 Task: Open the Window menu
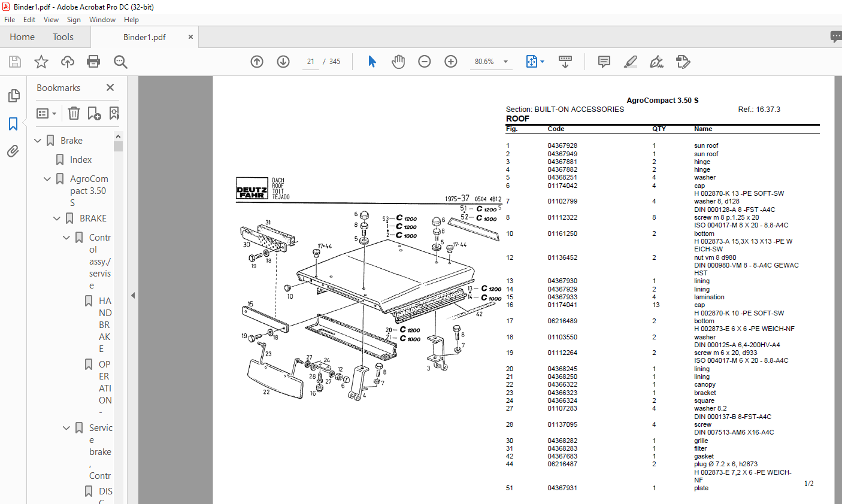click(102, 20)
